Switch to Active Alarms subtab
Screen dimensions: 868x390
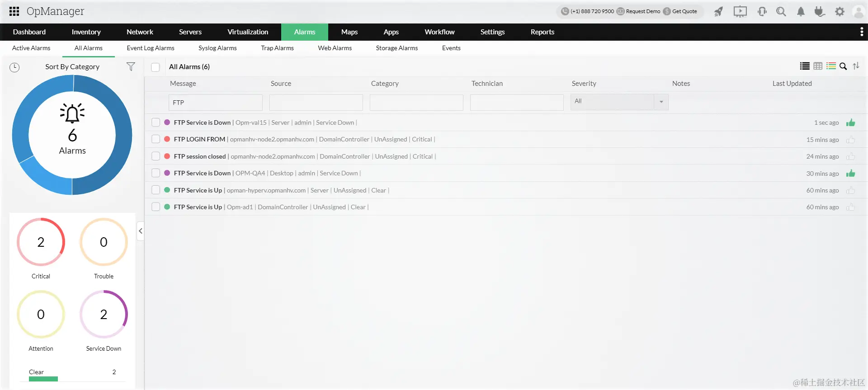31,48
